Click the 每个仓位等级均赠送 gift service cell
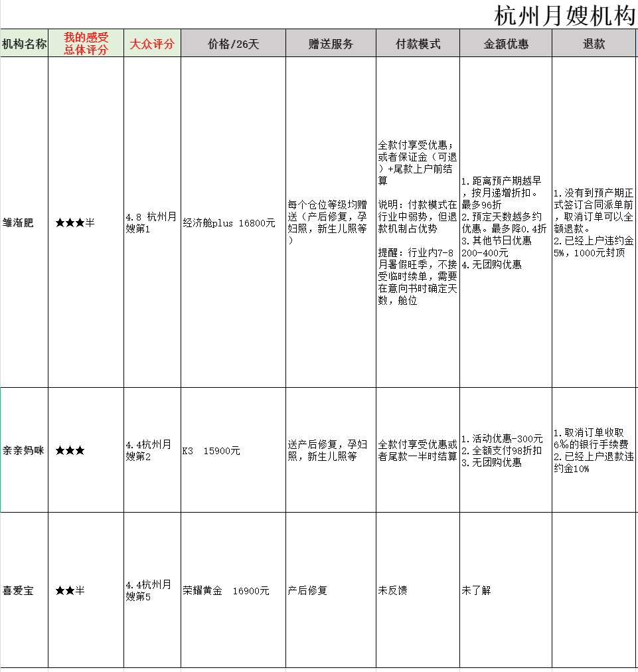This screenshot has width=638, height=672. (331, 222)
